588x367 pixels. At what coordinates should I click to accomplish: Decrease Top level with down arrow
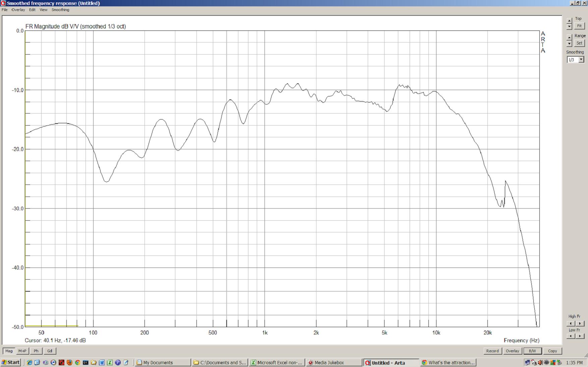click(x=569, y=26)
